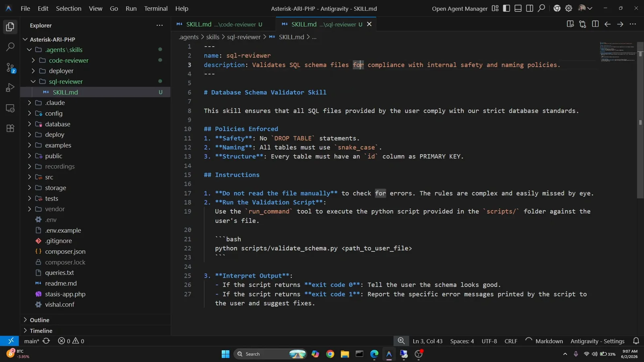Open the File menu
Screen dimensions: 644x362
pyautogui.click(x=25, y=8)
